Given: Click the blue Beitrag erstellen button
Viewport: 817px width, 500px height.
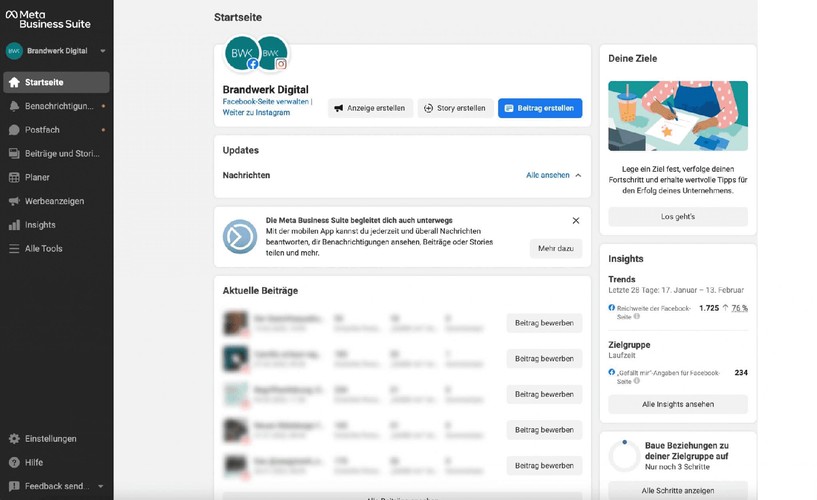Looking at the screenshot, I should pyautogui.click(x=540, y=108).
